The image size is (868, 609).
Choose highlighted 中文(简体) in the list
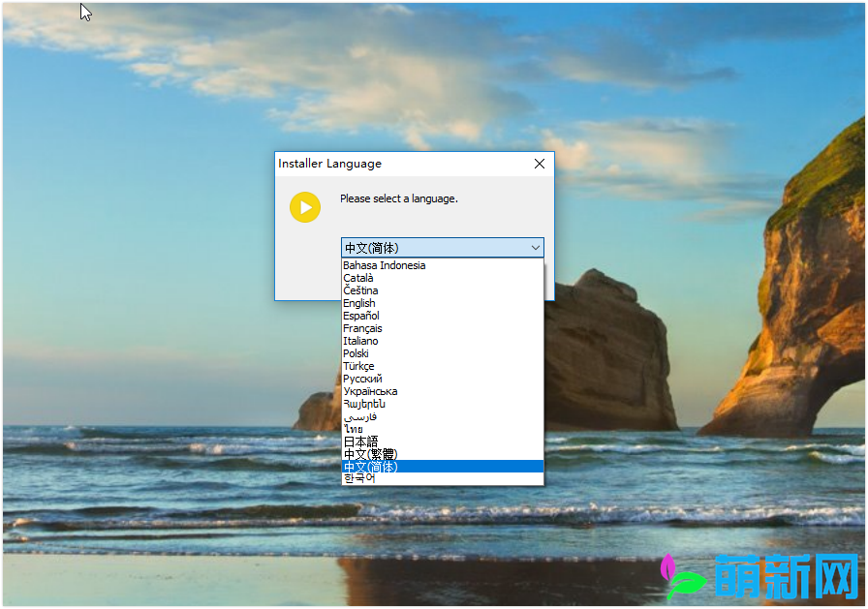(x=443, y=467)
